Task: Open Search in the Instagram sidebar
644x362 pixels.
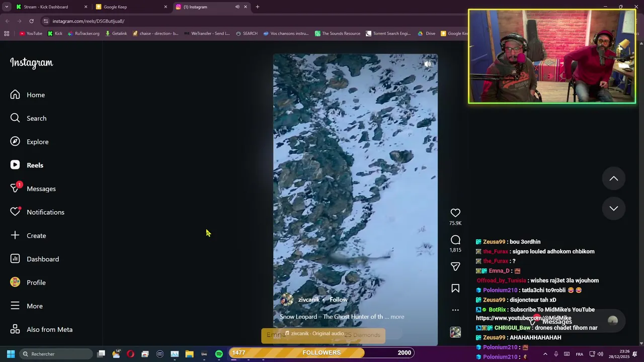Action: point(29,118)
